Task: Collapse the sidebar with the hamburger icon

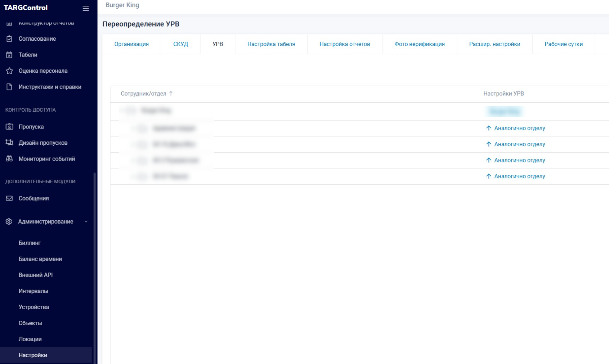Action: tap(86, 8)
